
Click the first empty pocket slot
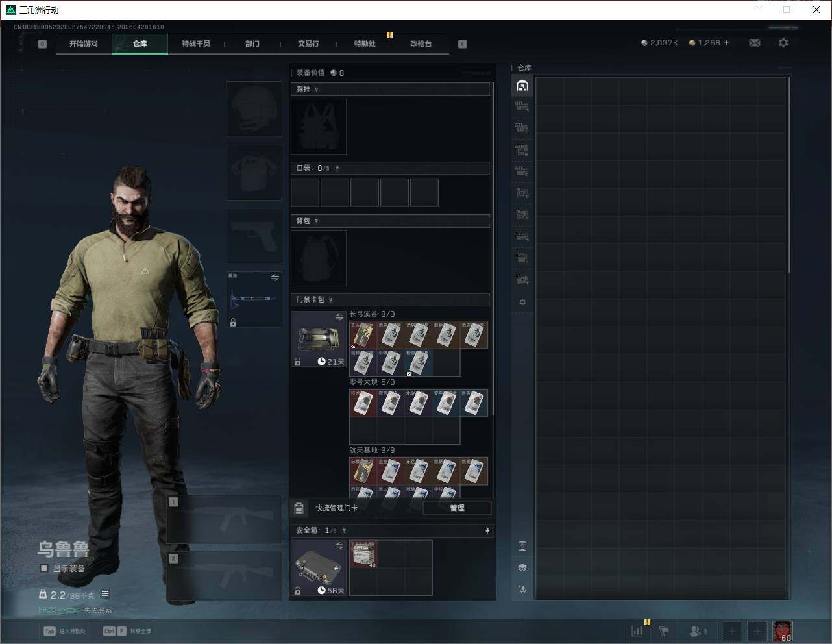pyautogui.click(x=305, y=193)
